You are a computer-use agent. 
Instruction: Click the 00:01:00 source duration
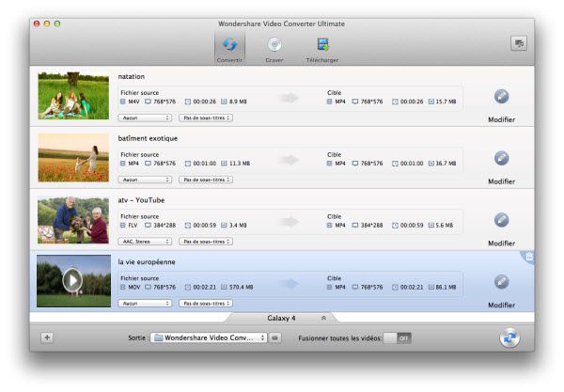pos(205,164)
